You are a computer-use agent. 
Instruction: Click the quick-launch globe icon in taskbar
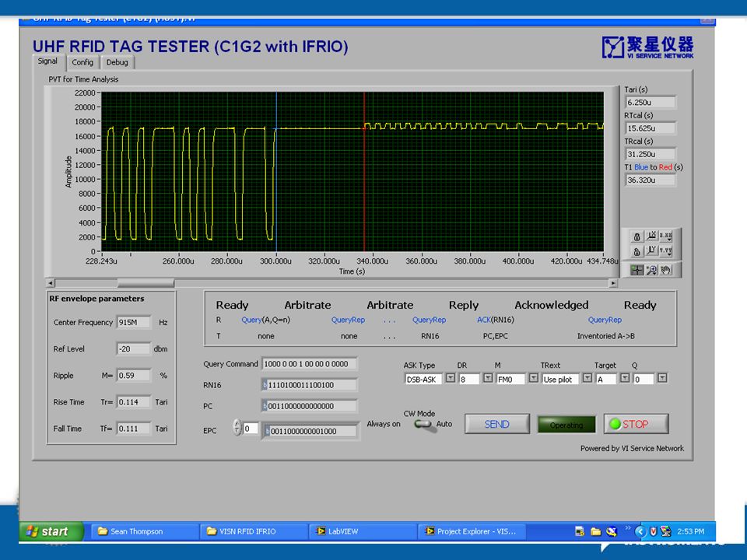click(x=612, y=531)
